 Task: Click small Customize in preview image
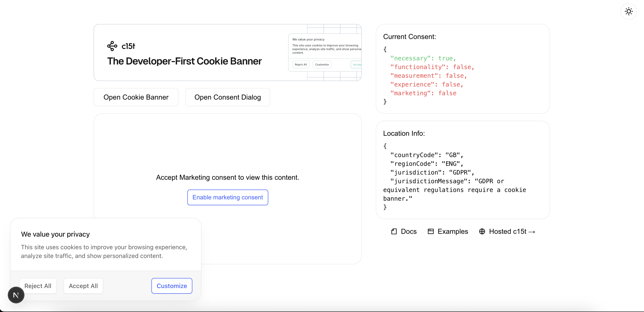point(322,65)
